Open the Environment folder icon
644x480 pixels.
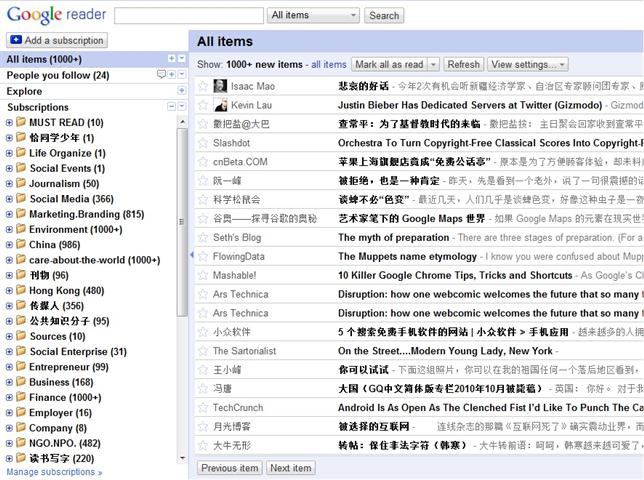coord(21,229)
